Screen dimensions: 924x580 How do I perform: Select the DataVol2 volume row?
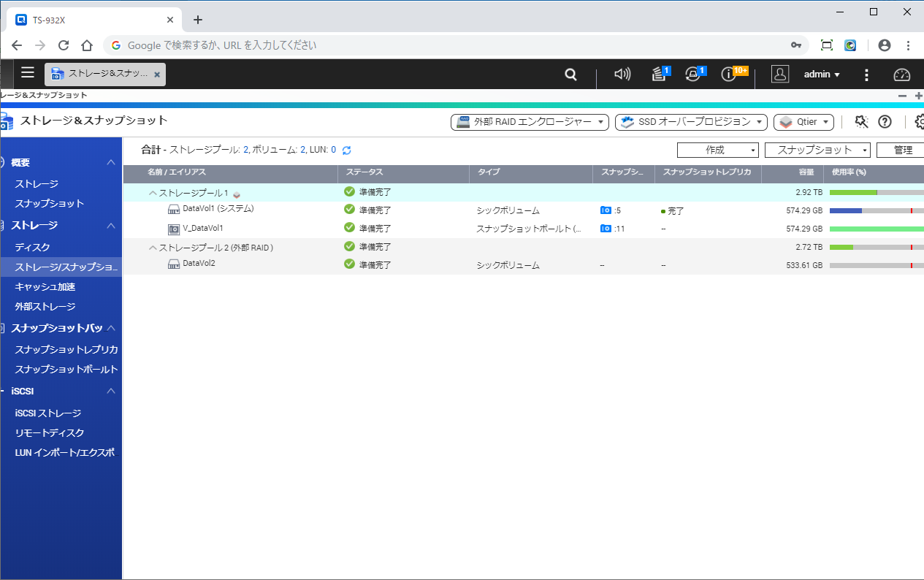(x=199, y=264)
